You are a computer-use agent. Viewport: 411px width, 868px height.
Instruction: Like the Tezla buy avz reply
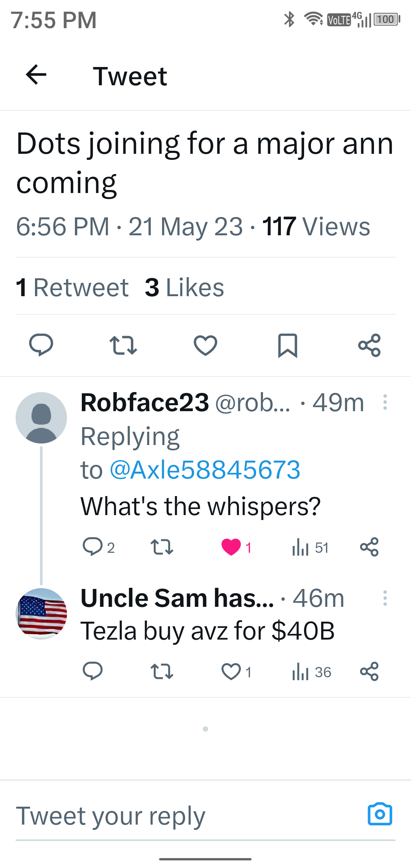tap(231, 672)
